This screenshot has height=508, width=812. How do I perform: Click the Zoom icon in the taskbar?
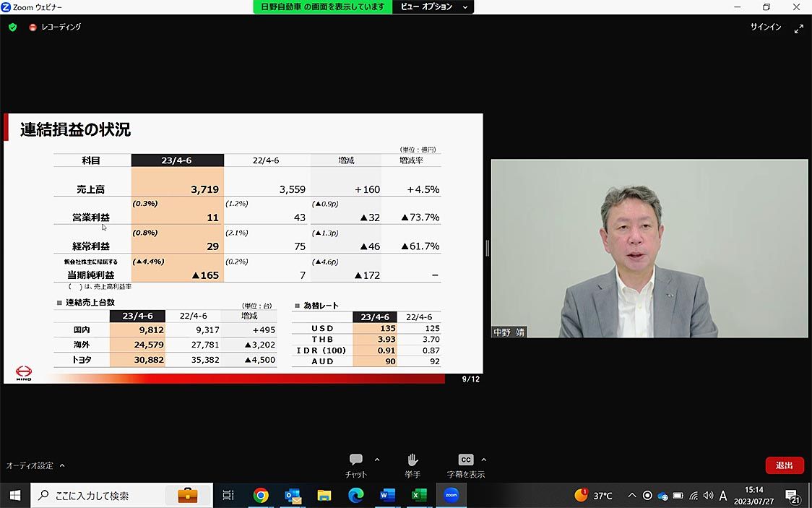point(451,496)
